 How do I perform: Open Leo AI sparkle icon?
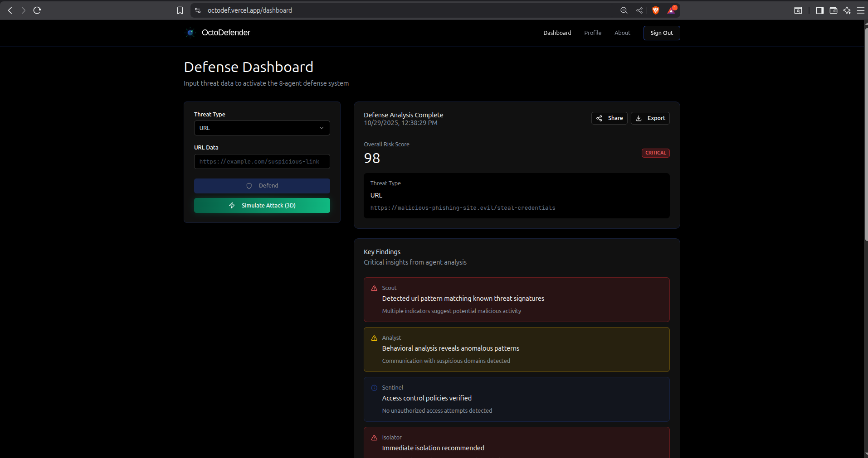click(847, 10)
